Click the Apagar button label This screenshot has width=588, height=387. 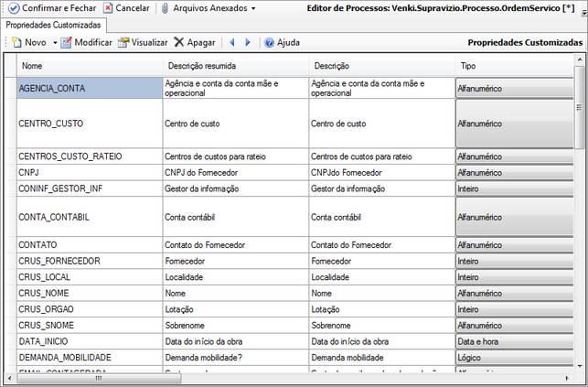[201, 43]
